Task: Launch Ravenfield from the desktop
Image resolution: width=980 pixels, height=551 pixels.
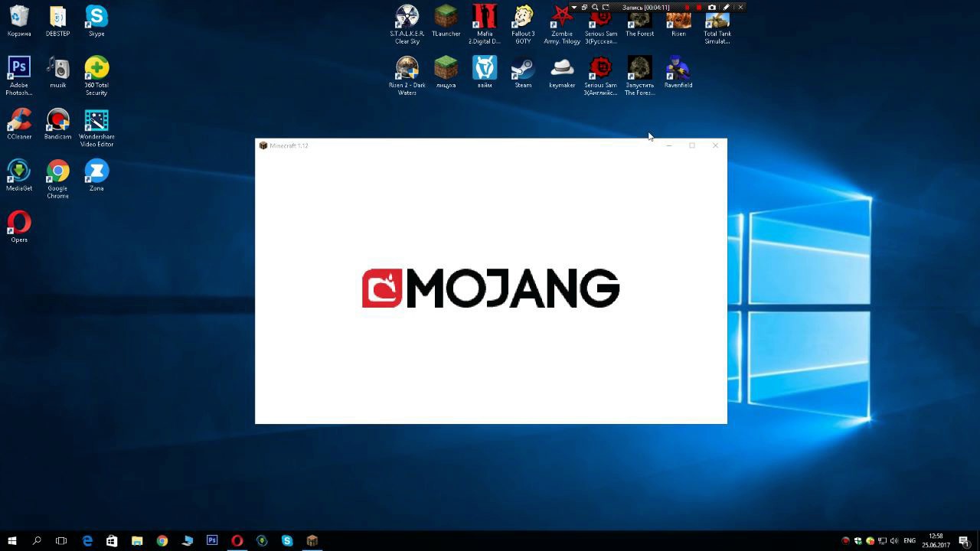Action: pyautogui.click(x=678, y=72)
